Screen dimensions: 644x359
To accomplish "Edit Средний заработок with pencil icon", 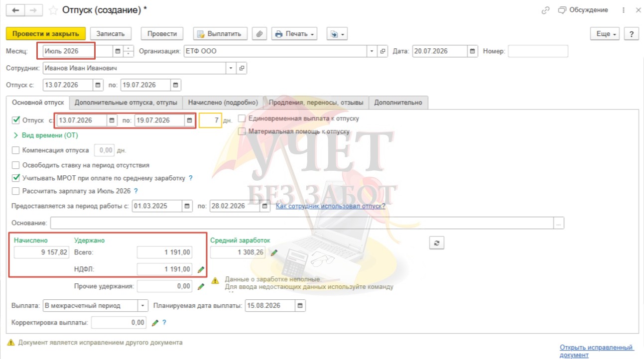I will tap(273, 252).
